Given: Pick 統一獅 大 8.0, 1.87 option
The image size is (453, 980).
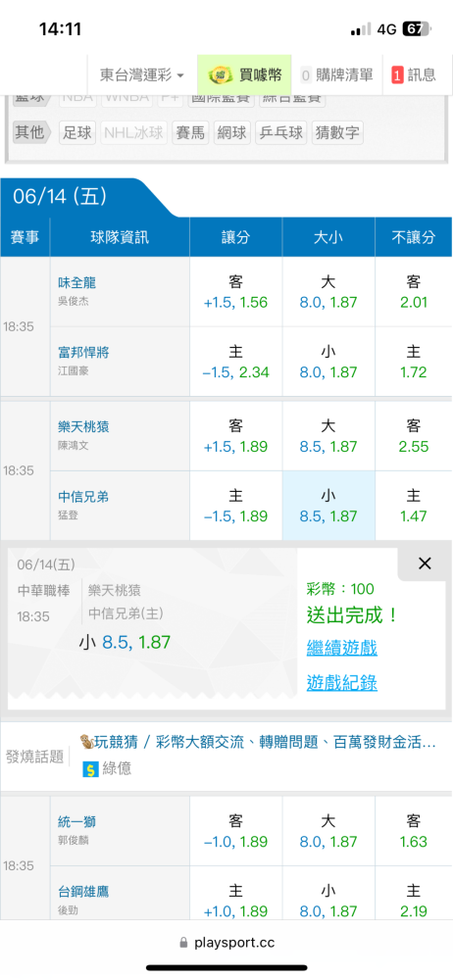Looking at the screenshot, I should (x=328, y=831).
